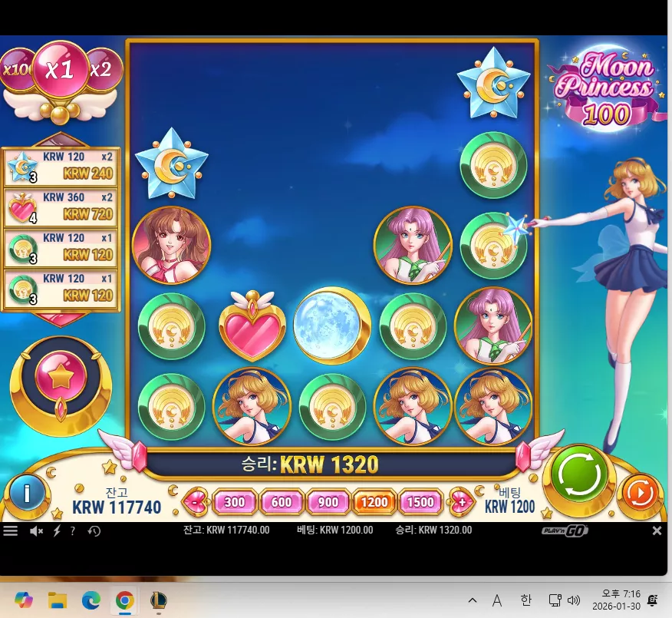Image resolution: width=672 pixels, height=618 pixels.
Task: Expand win list with bottom pink arrow
Action: pyautogui.click(x=61, y=319)
